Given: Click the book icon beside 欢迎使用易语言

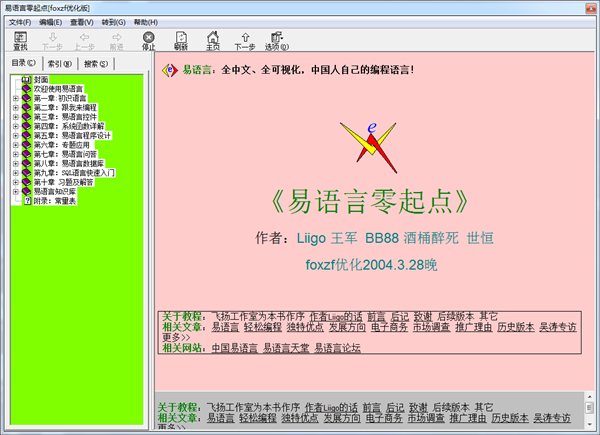Looking at the screenshot, I should pyautogui.click(x=26, y=89).
